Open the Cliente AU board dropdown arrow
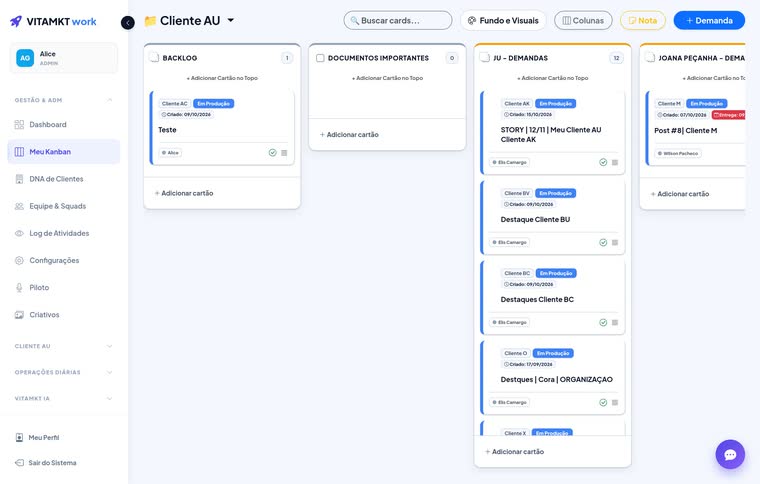 (231, 20)
